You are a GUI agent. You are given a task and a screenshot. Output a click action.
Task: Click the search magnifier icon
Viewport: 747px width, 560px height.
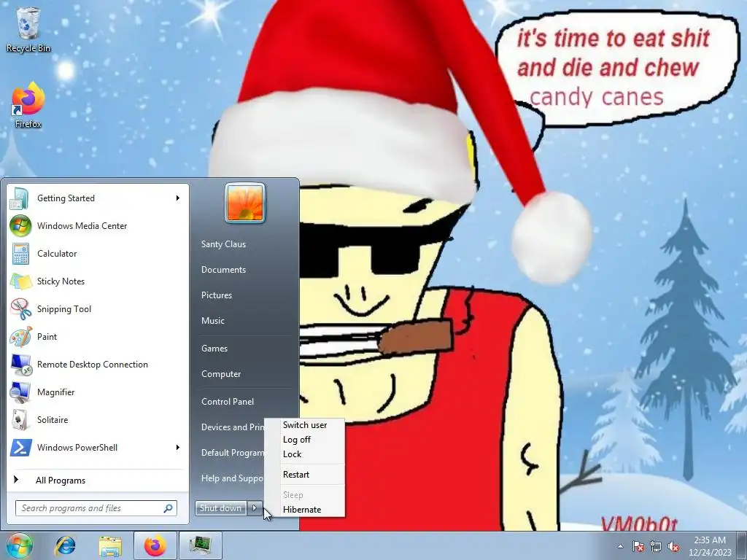tap(168, 508)
